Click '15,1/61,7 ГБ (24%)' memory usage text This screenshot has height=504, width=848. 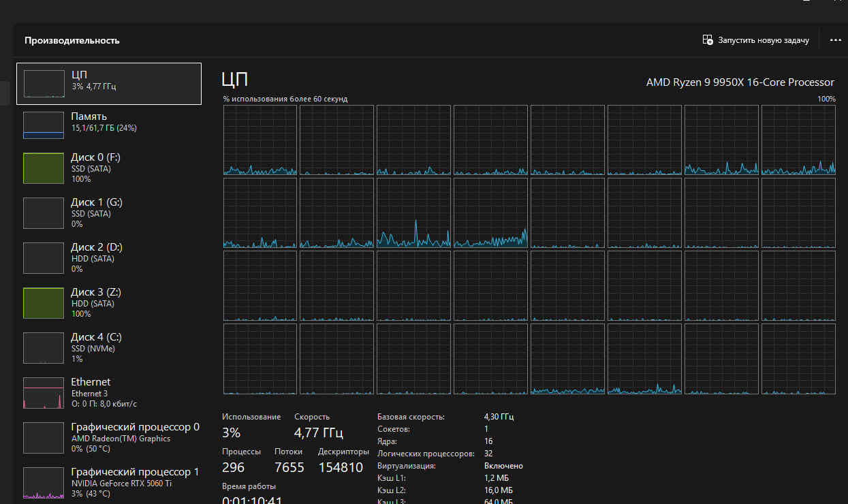tap(104, 128)
